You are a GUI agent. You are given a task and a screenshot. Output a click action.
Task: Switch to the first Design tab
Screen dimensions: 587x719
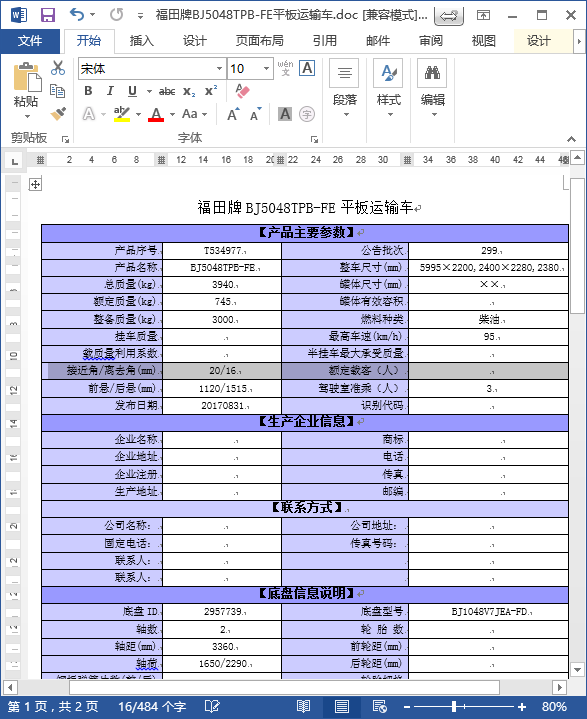tap(195, 41)
